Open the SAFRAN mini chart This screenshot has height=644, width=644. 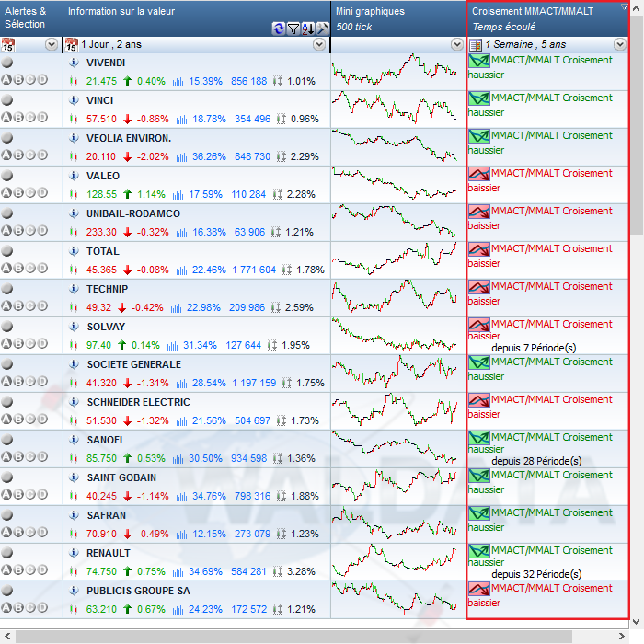click(x=395, y=523)
